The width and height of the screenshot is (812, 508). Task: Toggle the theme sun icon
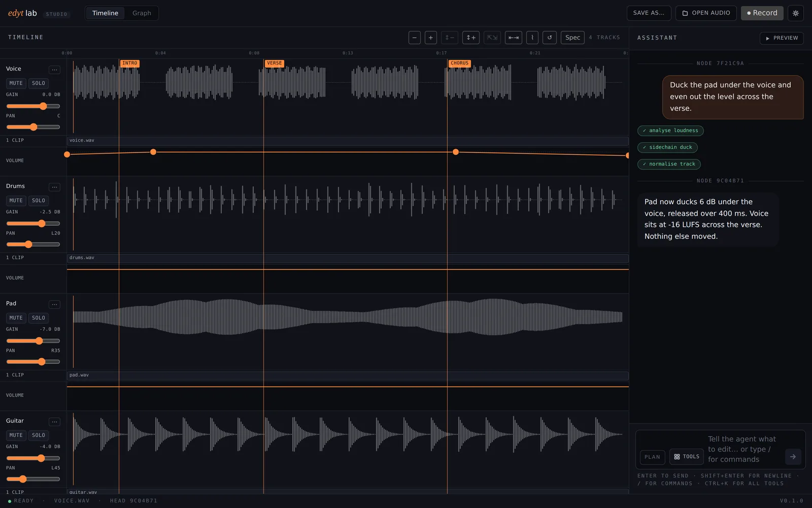coord(796,13)
